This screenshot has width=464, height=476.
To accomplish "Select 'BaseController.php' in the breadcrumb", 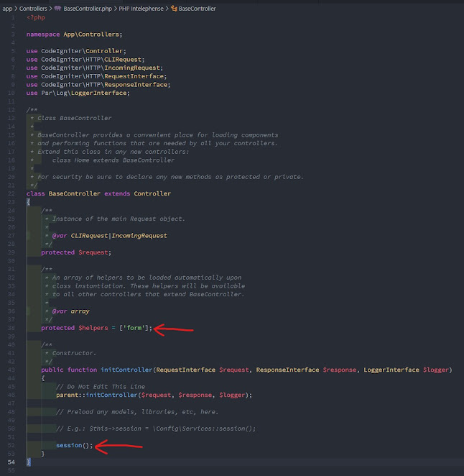I will pos(88,9).
